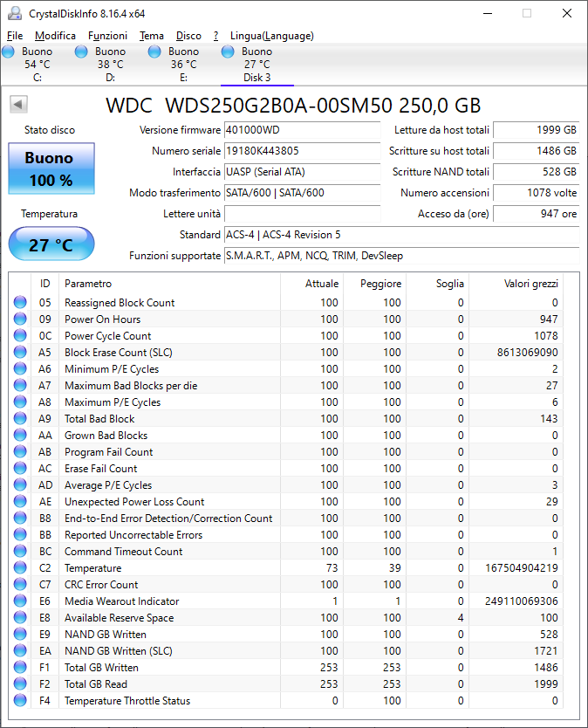Click the Scritture su host totali value
This screenshot has height=728, width=588.
tap(536, 151)
